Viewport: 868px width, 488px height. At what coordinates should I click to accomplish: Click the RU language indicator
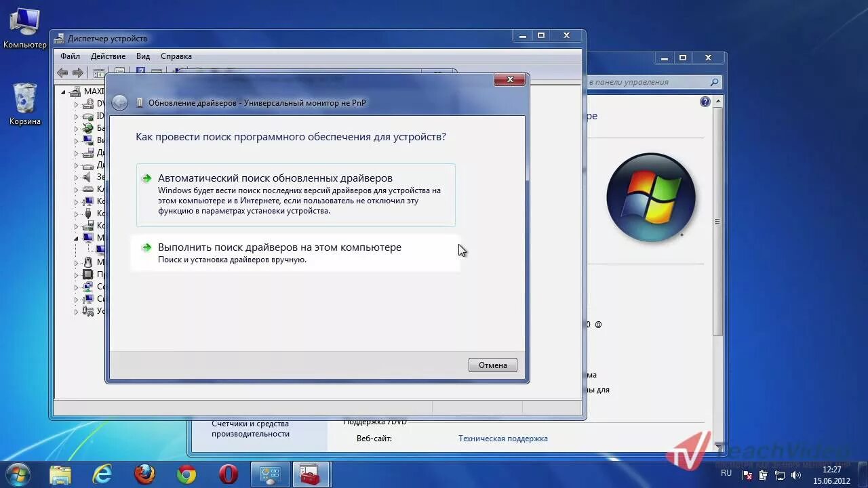click(x=726, y=473)
